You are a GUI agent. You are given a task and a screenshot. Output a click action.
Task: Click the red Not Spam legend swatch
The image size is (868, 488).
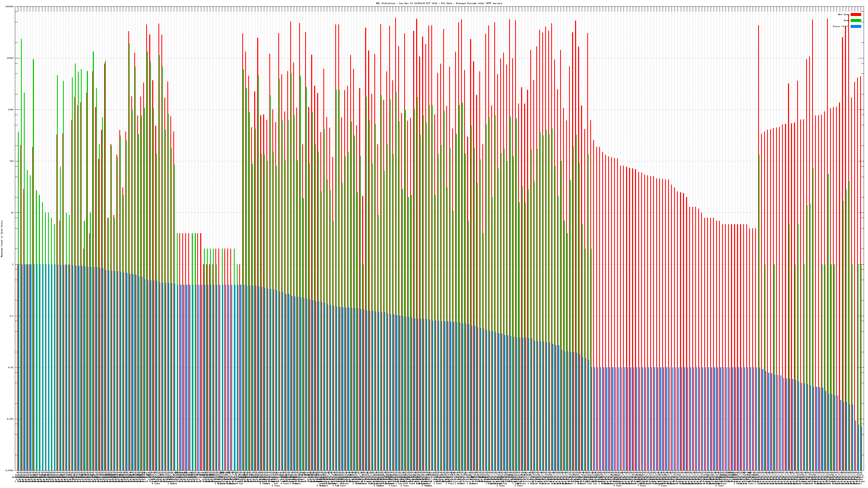tap(856, 14)
